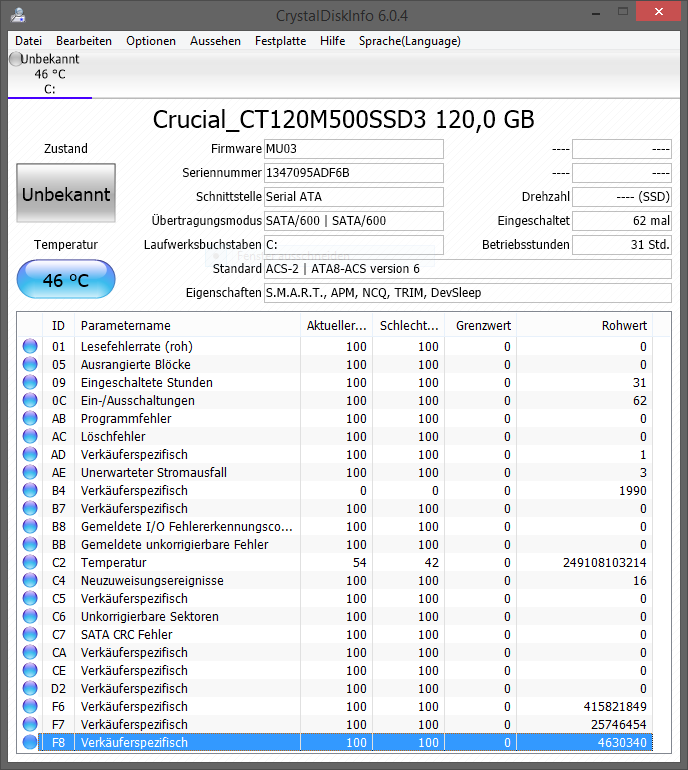This screenshot has height=770, width=688.
Task: Click status orb for CA row
Action: pos(30,652)
